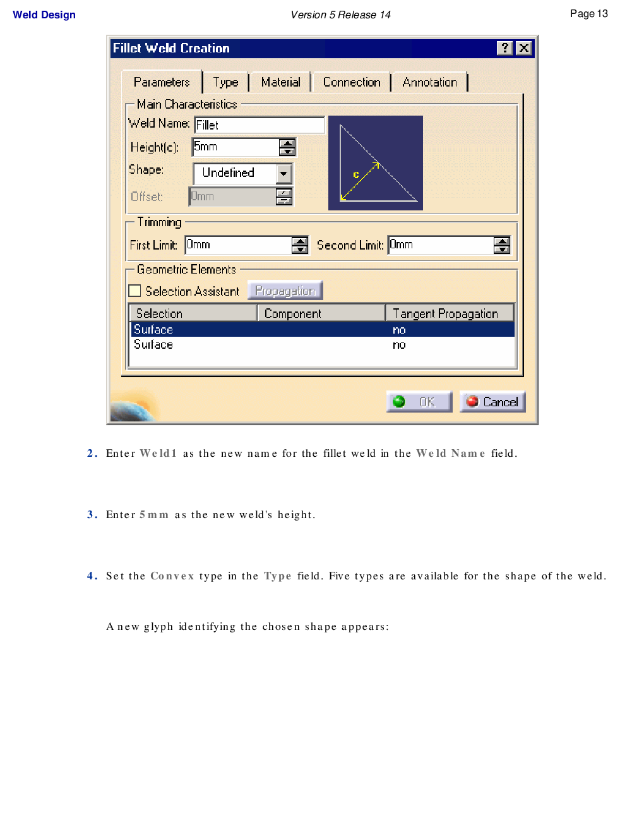Confirm with the OK button
Screen dimensions: 644x834
(419, 402)
